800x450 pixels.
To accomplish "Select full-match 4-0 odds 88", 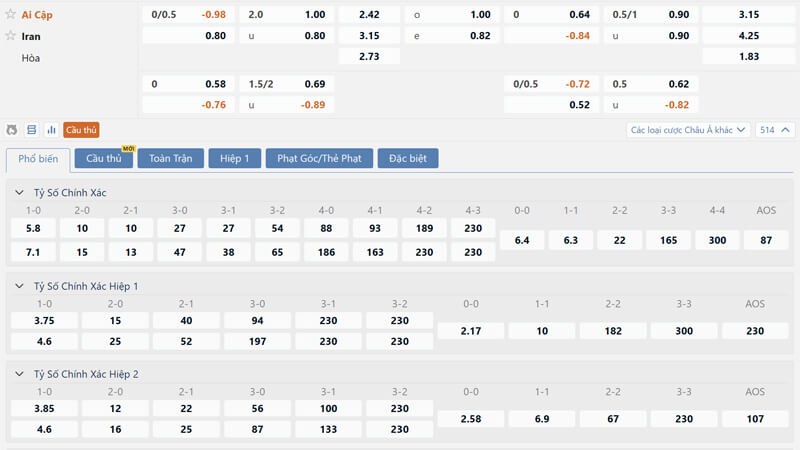I will tap(326, 228).
